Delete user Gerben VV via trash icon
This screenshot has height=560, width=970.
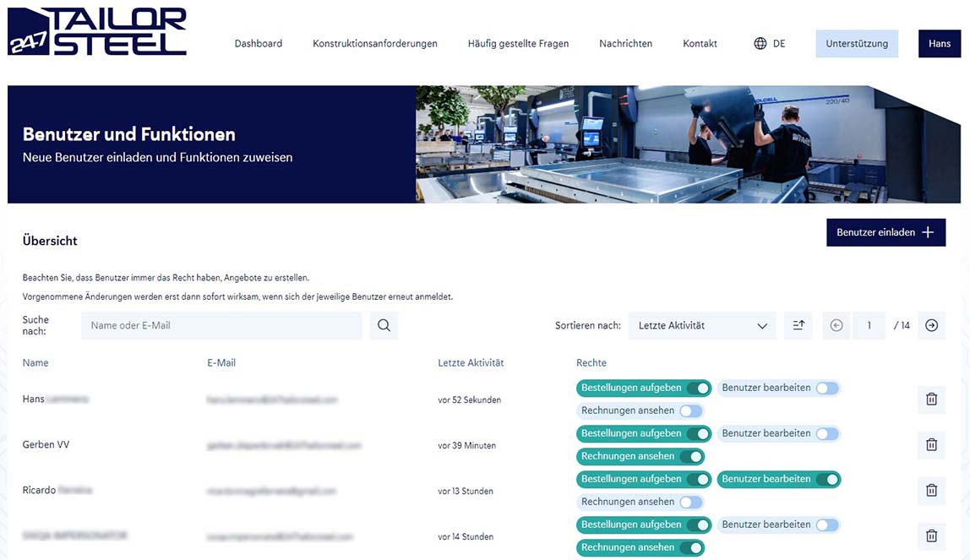[x=931, y=444]
